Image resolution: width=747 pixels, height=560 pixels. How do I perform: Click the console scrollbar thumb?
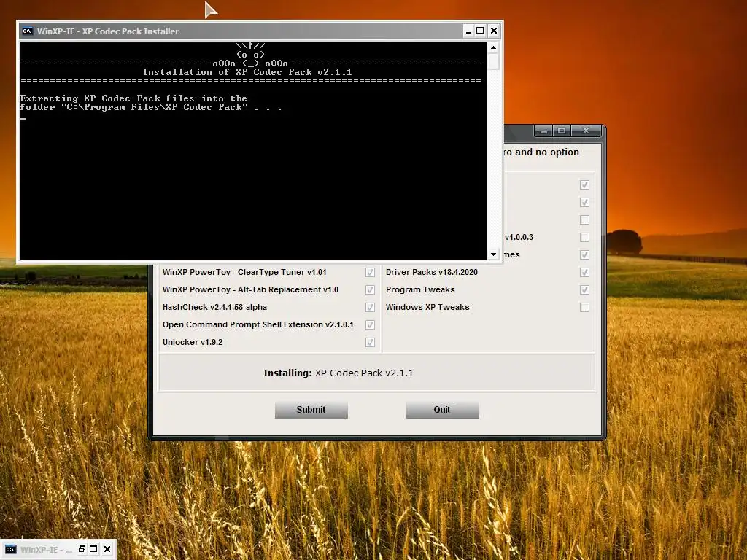494,61
